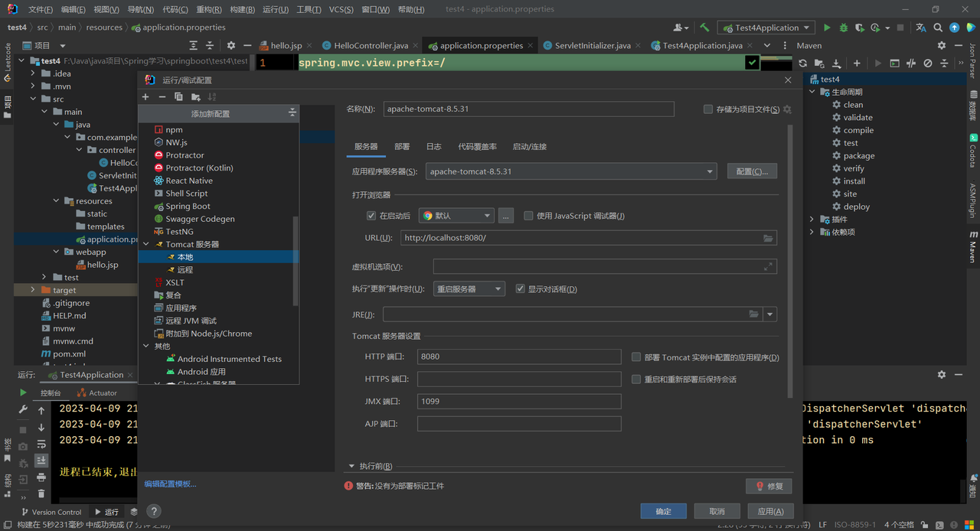Add a new configuration with the plus icon
The image size is (980, 531).
(x=145, y=97)
